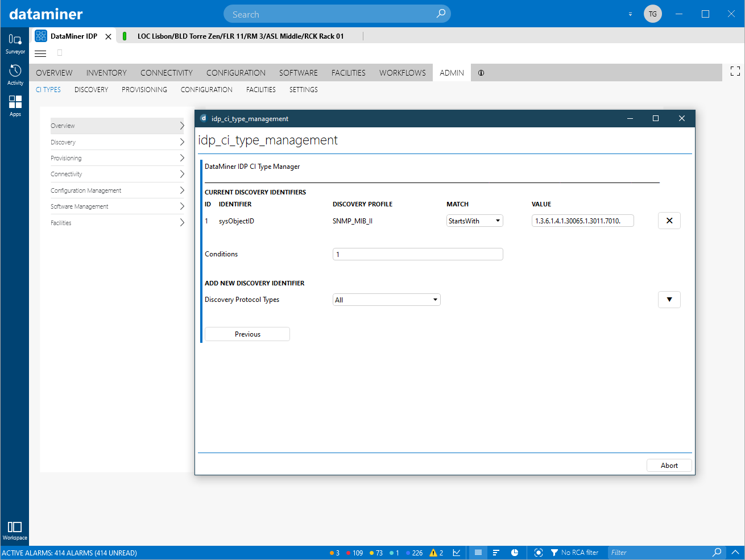Open the Discovery Protocol Types All dropdown
The width and height of the screenshot is (745, 560).
click(387, 300)
